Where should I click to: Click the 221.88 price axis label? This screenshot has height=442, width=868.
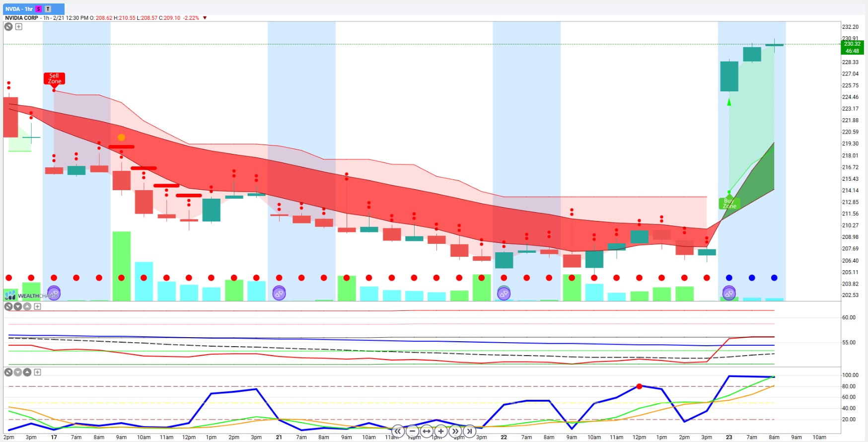pyautogui.click(x=850, y=120)
